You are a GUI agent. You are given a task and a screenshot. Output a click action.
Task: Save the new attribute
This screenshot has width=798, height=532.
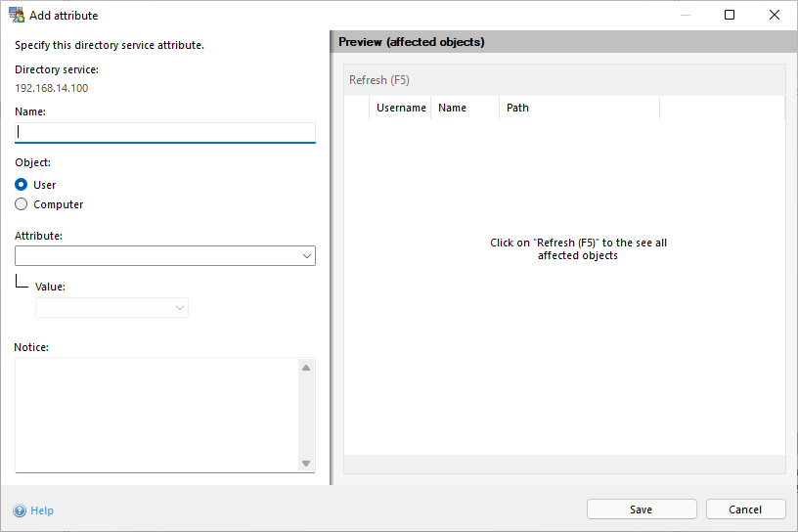(642, 510)
